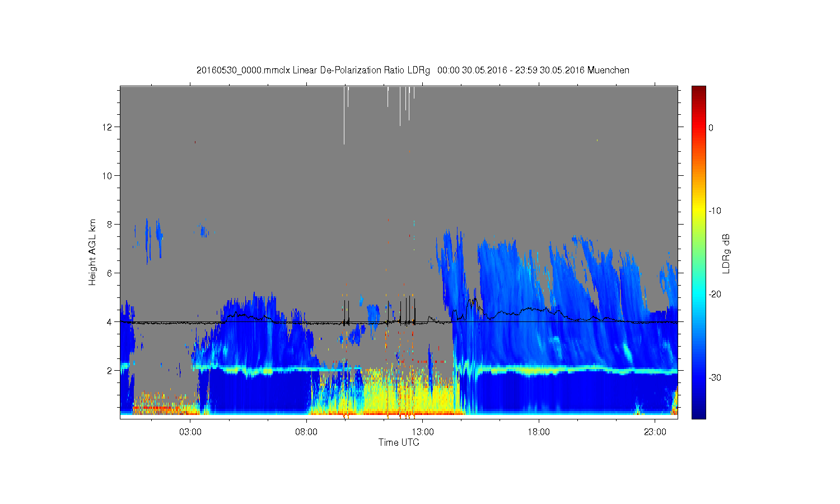Click the 03:00 time tick label
840x504 pixels.
[x=190, y=432]
